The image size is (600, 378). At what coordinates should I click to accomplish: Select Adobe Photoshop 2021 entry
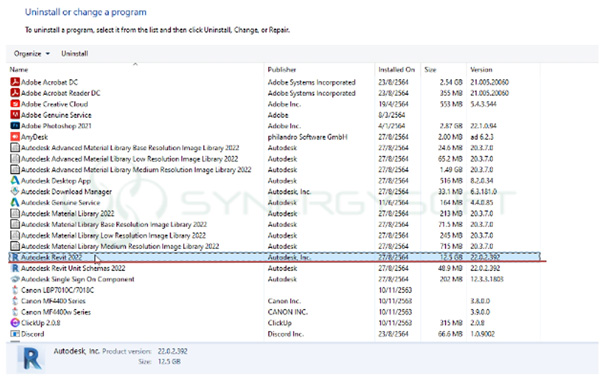click(56, 126)
